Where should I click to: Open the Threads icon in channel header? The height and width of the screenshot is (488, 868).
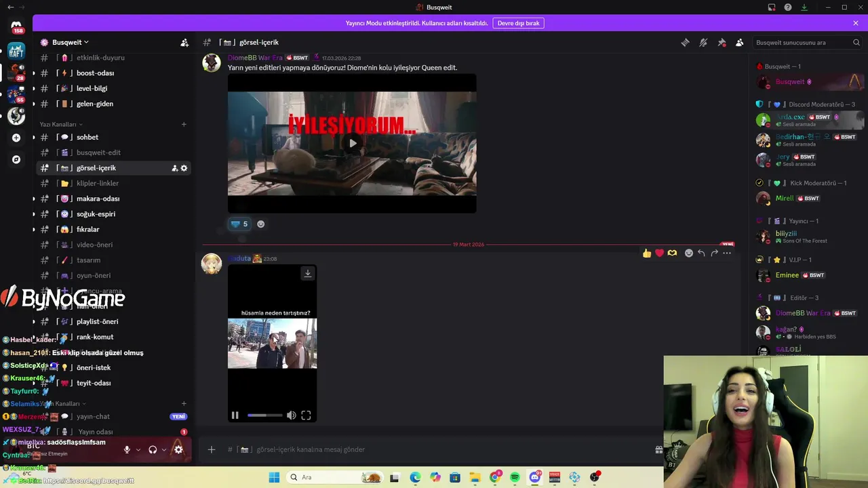[685, 42]
